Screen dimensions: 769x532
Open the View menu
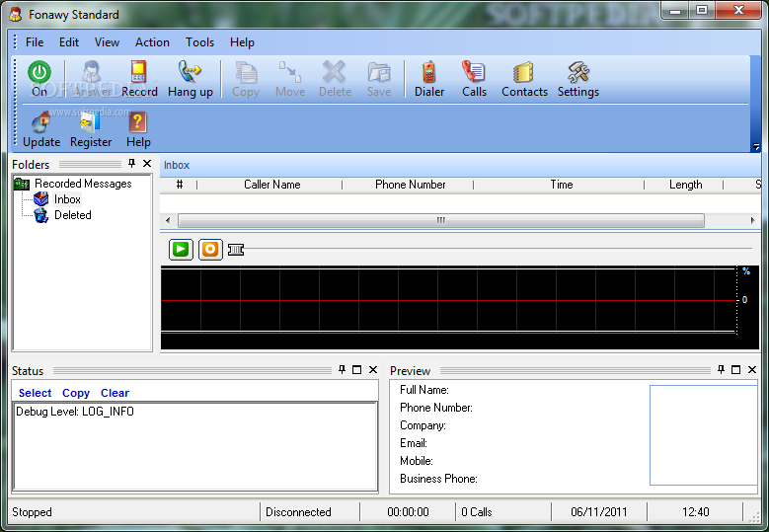tap(107, 42)
